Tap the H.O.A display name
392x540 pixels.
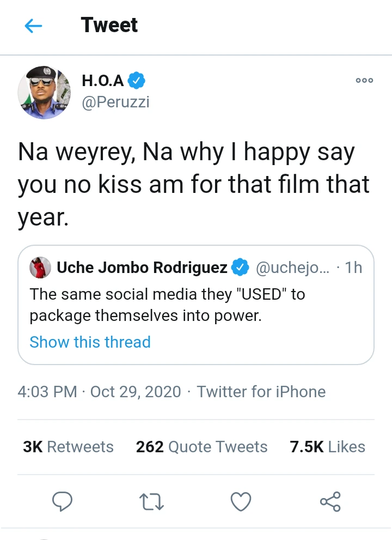coord(103,81)
